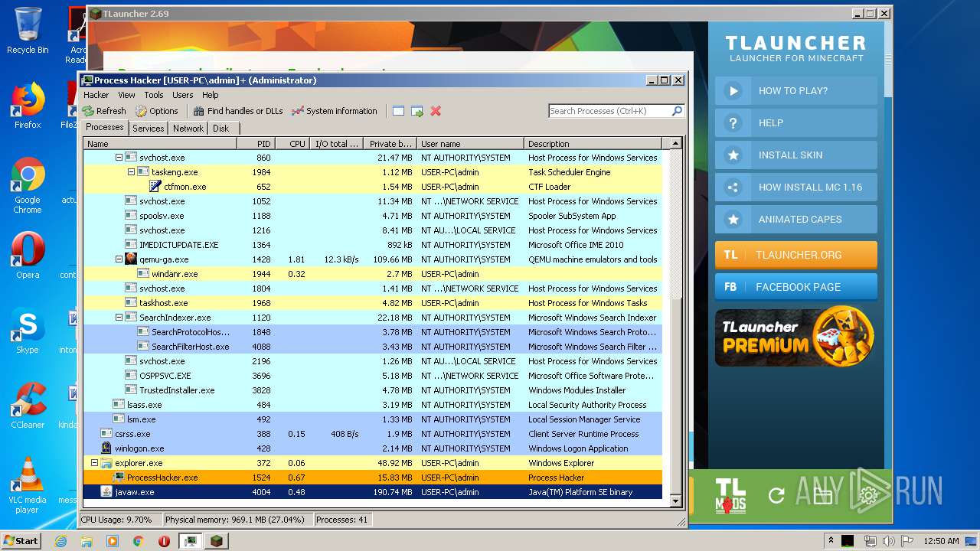Switch to the Network tab

[x=188, y=129]
